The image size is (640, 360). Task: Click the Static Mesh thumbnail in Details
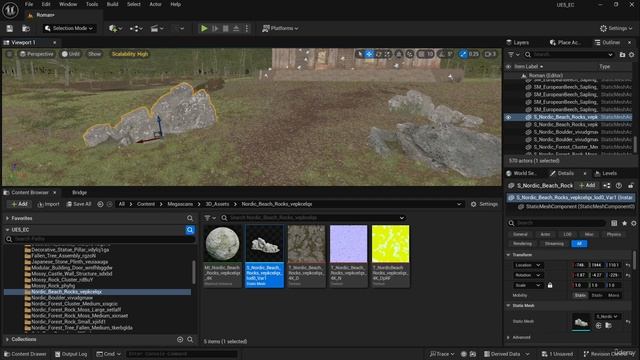click(581, 322)
